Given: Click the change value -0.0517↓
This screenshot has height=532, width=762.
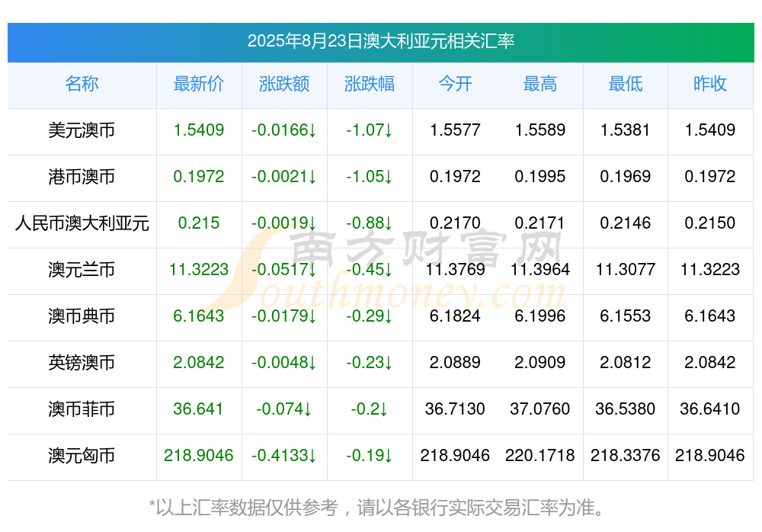Looking at the screenshot, I should coord(284,269).
